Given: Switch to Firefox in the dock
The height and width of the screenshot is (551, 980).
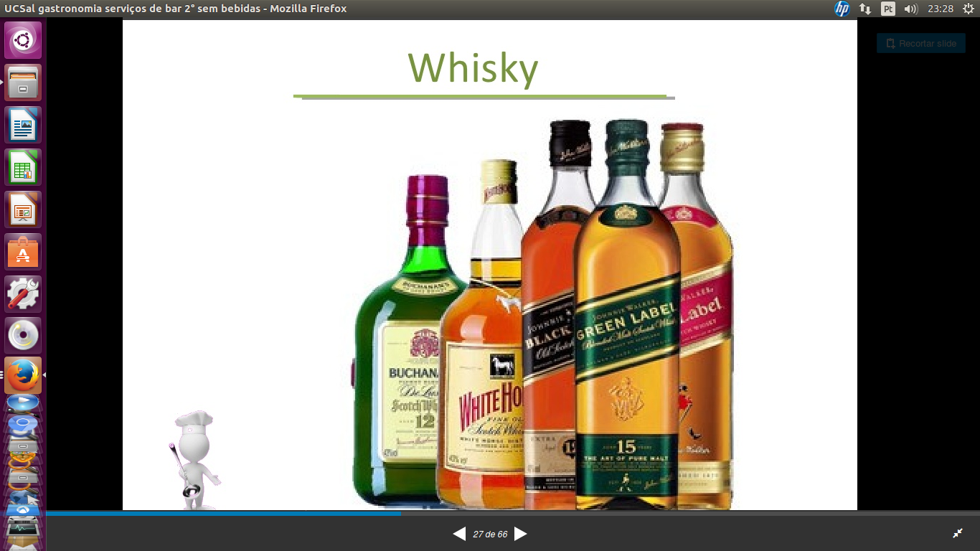Looking at the screenshot, I should coord(23,375).
